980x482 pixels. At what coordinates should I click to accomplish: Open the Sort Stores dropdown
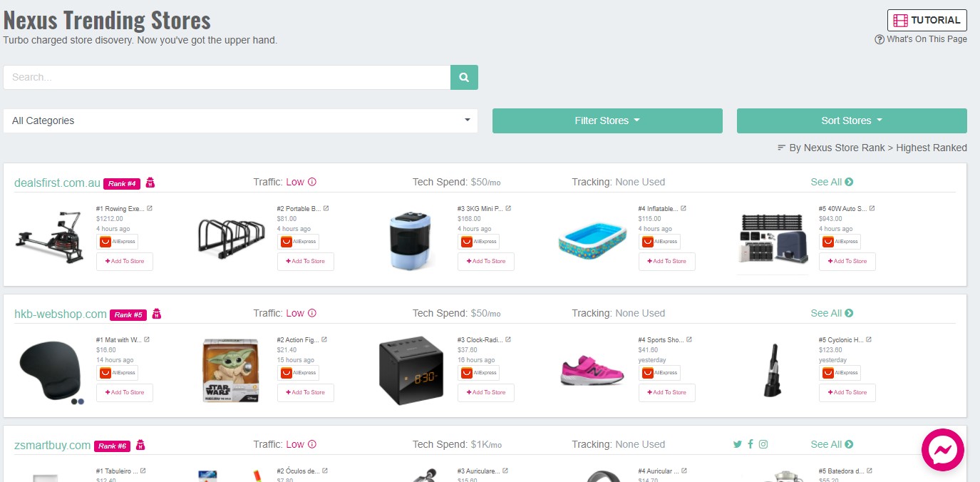pos(851,120)
